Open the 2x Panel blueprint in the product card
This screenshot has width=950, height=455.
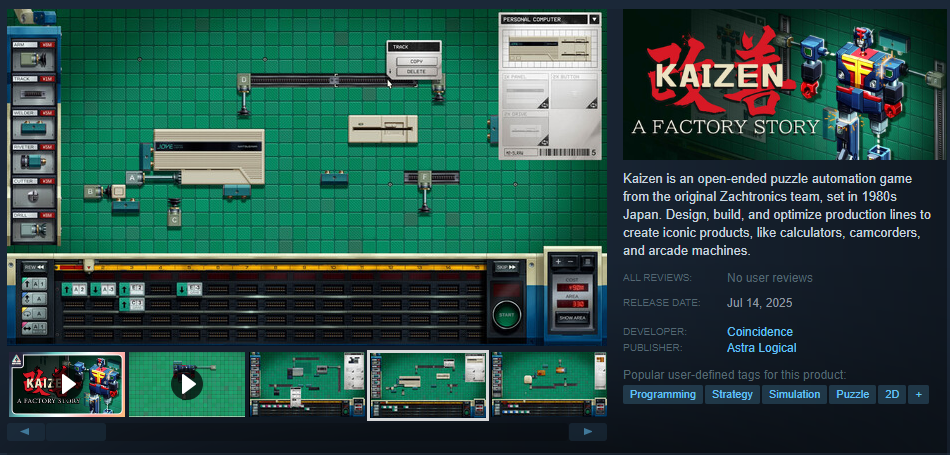525,91
